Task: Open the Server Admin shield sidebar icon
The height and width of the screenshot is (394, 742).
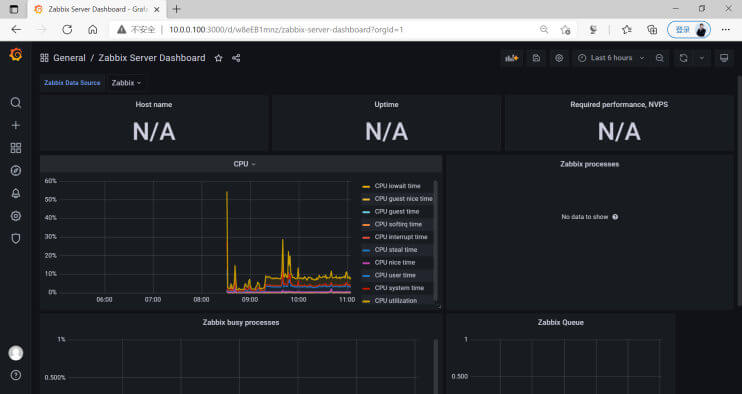Action: click(x=16, y=238)
